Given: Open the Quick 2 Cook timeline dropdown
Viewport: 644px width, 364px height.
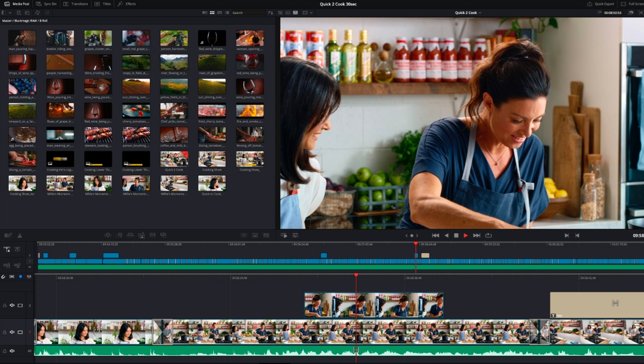Looking at the screenshot, I should point(468,13).
